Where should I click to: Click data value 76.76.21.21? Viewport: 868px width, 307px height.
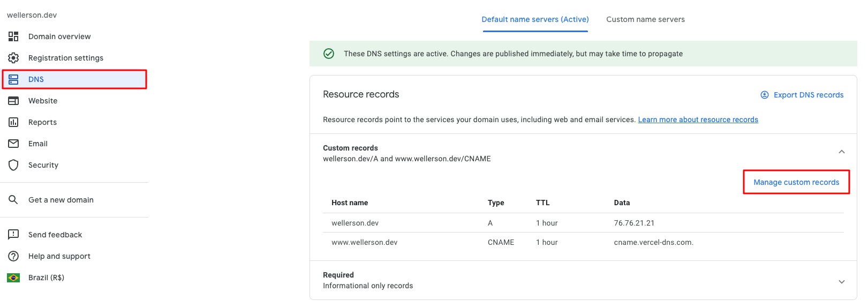click(634, 223)
